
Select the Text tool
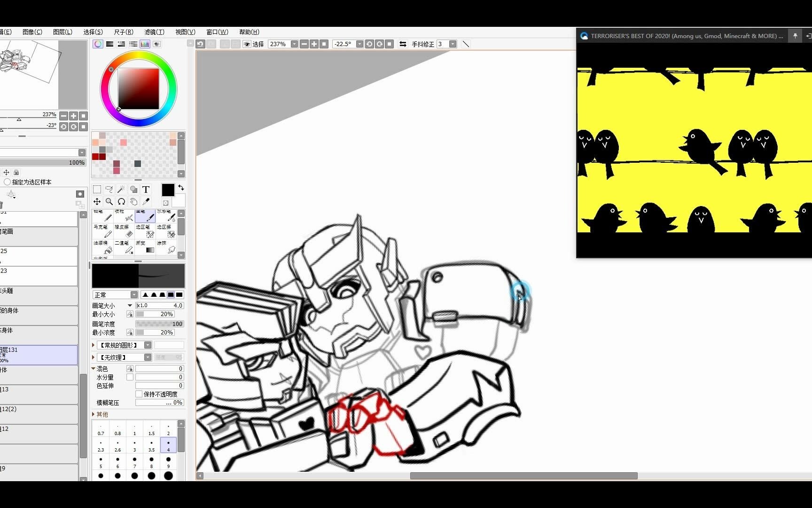click(146, 190)
